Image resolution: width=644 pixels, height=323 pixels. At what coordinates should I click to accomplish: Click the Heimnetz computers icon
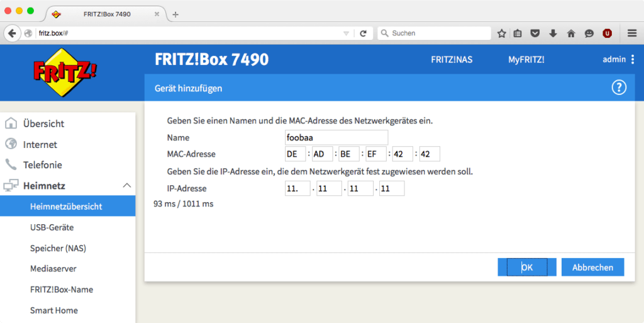click(11, 185)
